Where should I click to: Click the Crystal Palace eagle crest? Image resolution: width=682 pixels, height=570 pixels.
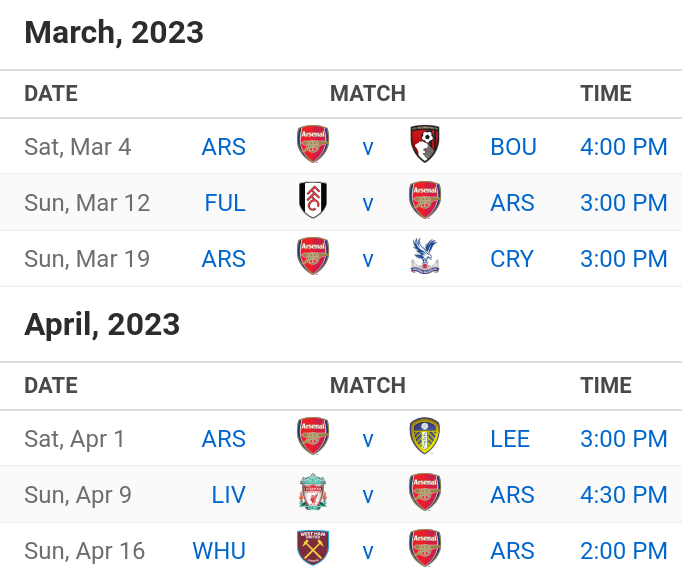point(425,256)
